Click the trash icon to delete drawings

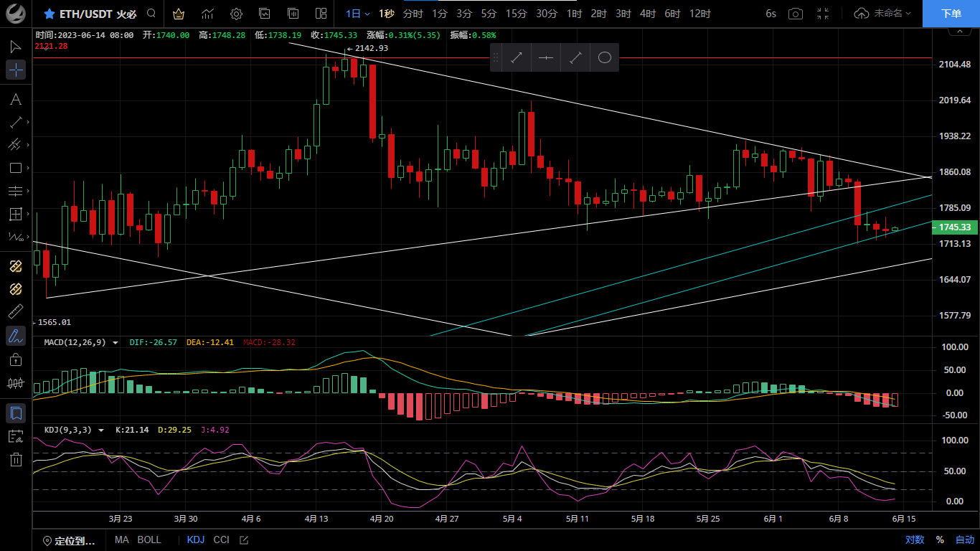(x=16, y=460)
